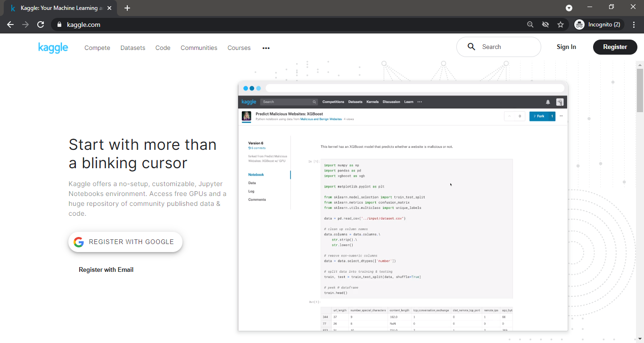Open the Compete menu item
The image size is (644, 343).
pos(97,48)
